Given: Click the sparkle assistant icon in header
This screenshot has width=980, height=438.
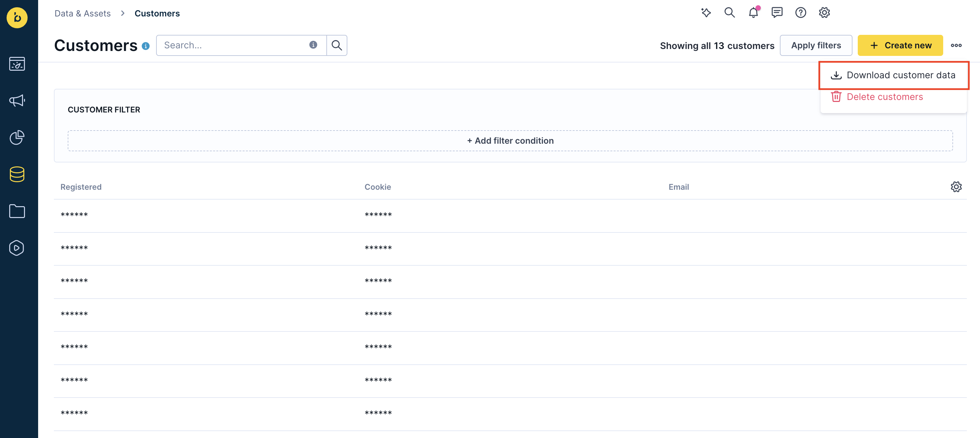Looking at the screenshot, I should pos(706,12).
